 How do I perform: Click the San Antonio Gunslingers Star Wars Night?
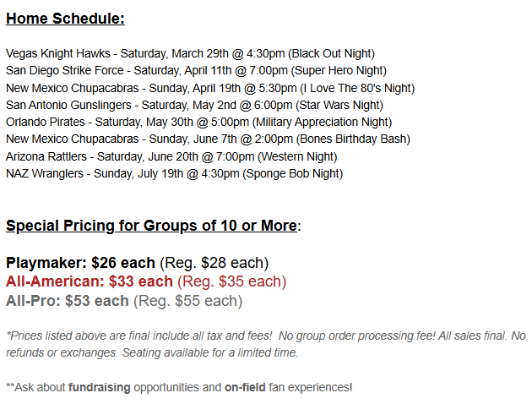[x=194, y=105]
